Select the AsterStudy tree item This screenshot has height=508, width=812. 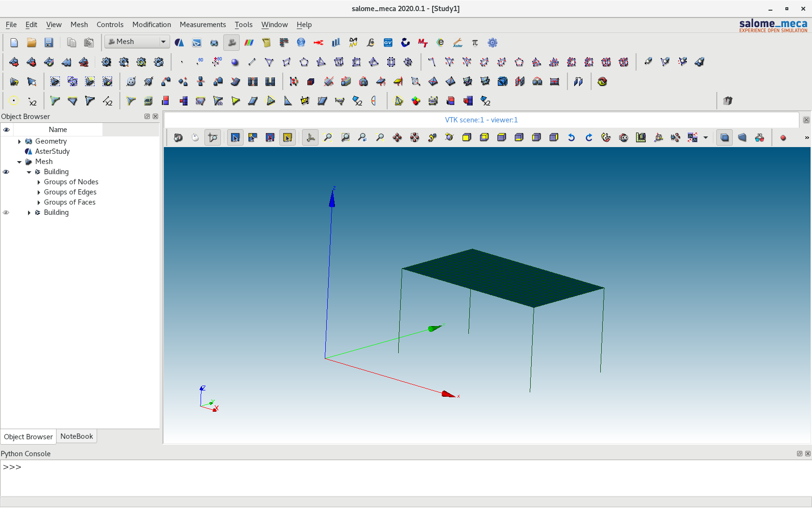[x=52, y=151]
